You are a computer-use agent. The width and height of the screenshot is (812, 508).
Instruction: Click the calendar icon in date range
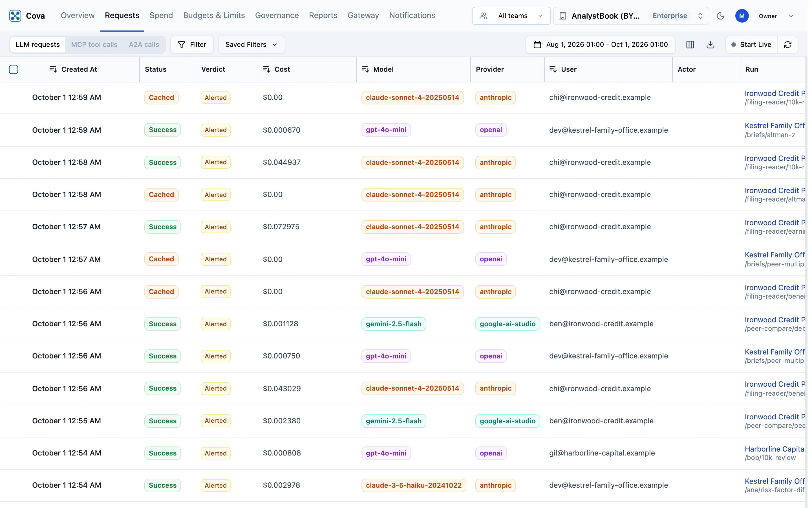[537, 45]
